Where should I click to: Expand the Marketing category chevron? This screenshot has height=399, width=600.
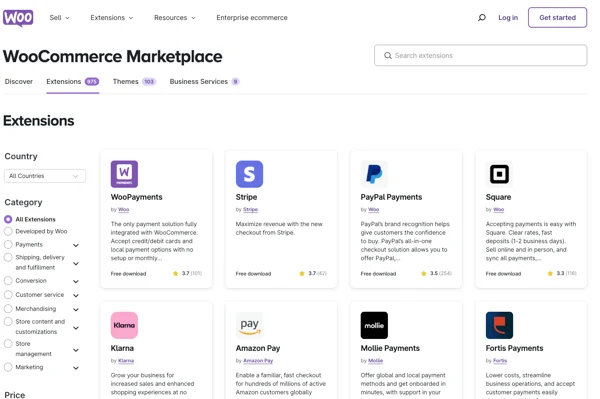tap(76, 368)
